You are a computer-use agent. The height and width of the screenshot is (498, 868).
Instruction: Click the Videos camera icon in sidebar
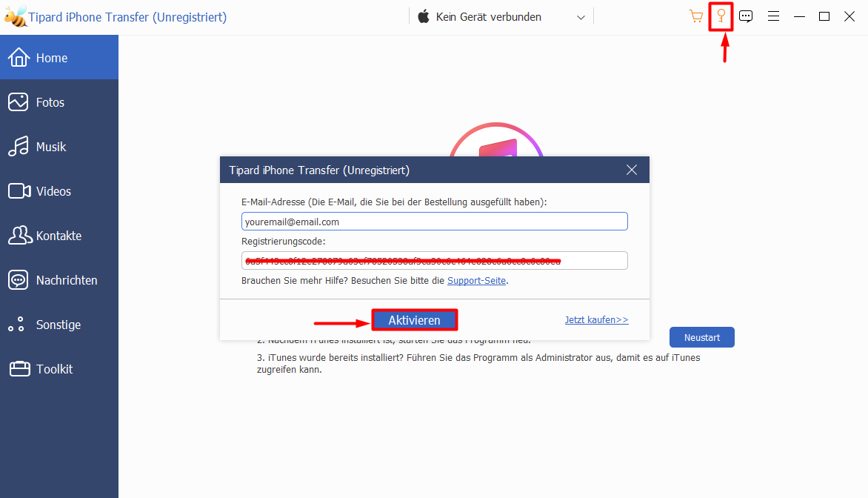tap(19, 191)
